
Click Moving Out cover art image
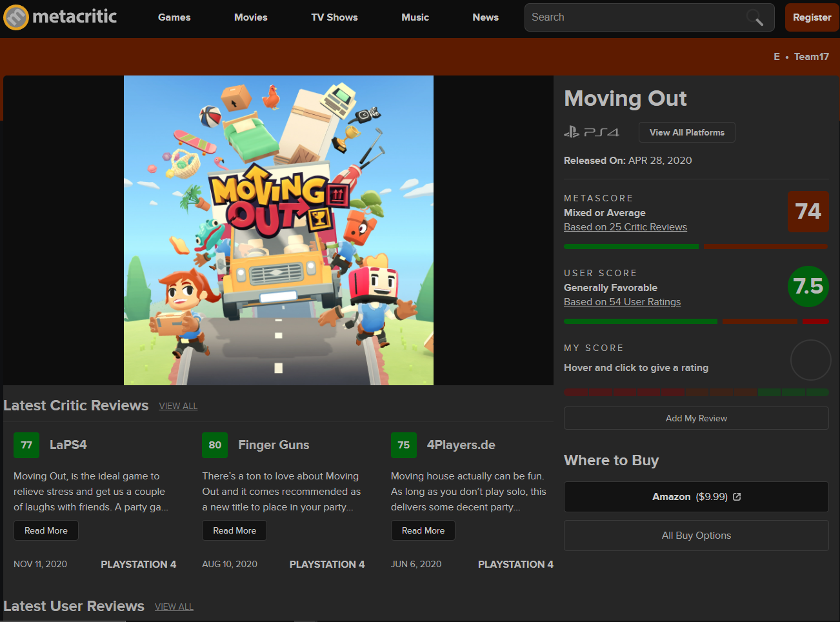pyautogui.click(x=279, y=230)
